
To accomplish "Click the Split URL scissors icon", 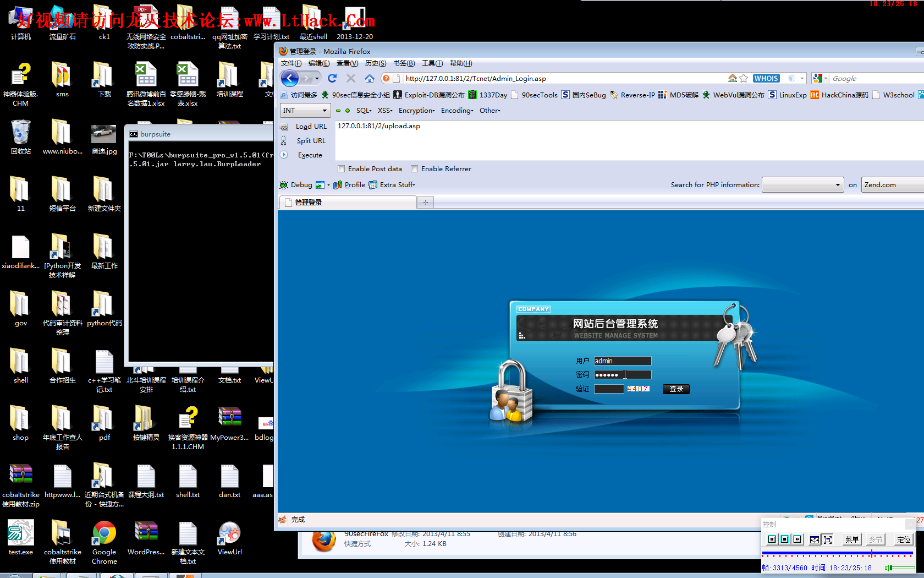I will pos(284,141).
